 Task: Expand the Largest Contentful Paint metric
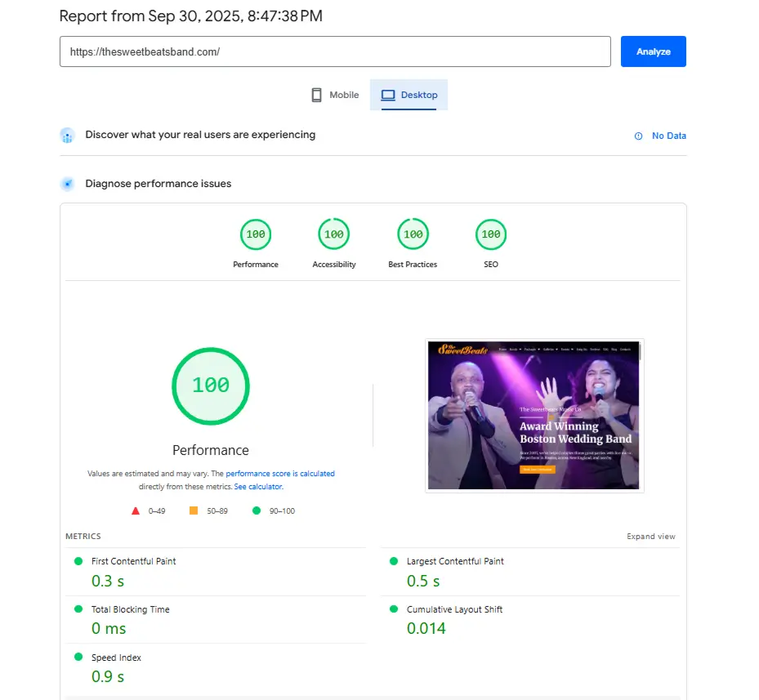(455, 562)
